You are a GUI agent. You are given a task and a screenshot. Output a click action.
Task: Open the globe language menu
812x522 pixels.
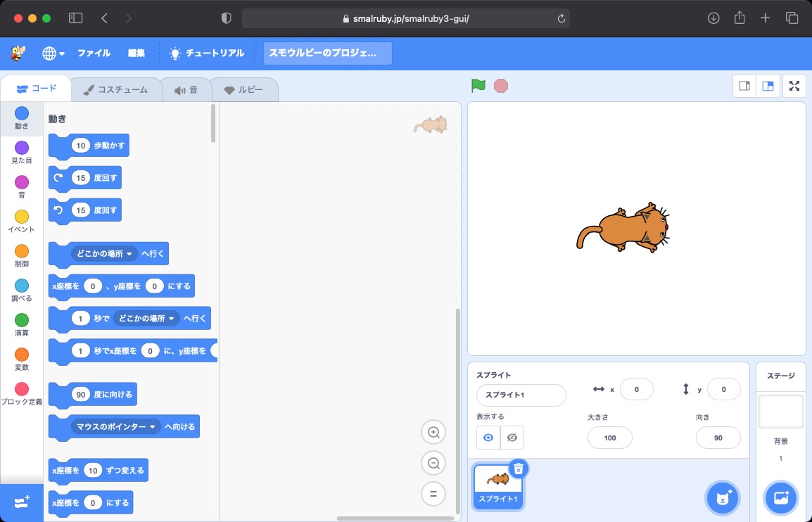(x=53, y=53)
